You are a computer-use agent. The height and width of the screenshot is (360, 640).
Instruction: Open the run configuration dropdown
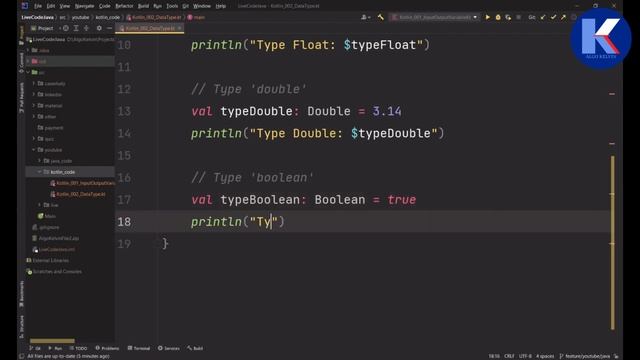coord(434,17)
